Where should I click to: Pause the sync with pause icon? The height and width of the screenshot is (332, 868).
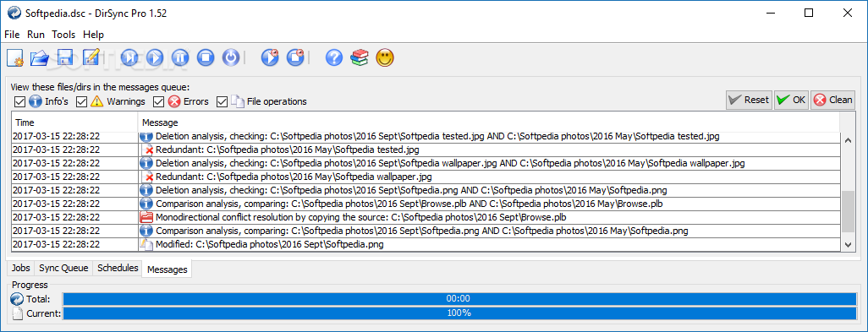(x=180, y=57)
